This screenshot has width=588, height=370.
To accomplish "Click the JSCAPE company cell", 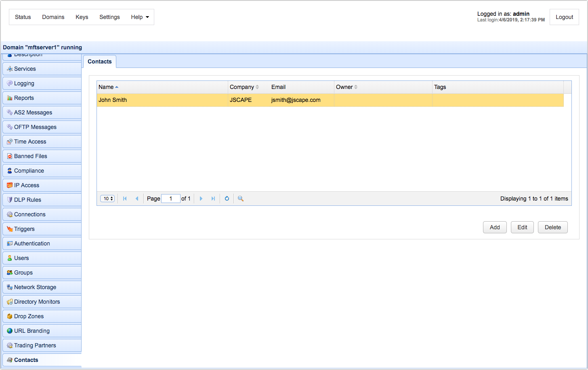I will pyautogui.click(x=249, y=100).
